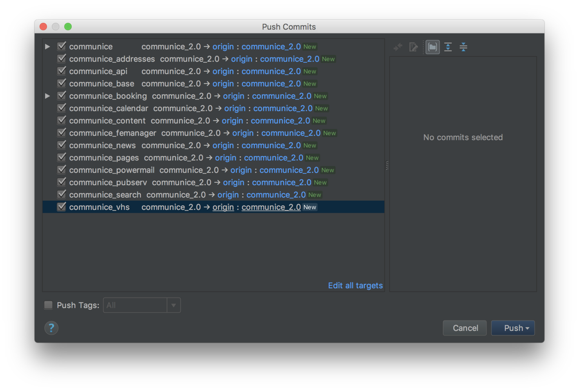Enable the Push Tags checkbox
This screenshot has height=392, width=579.
(x=49, y=305)
